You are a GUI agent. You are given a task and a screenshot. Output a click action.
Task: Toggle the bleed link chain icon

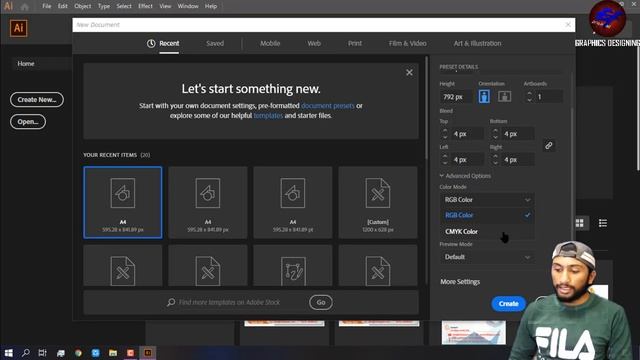[549, 146]
